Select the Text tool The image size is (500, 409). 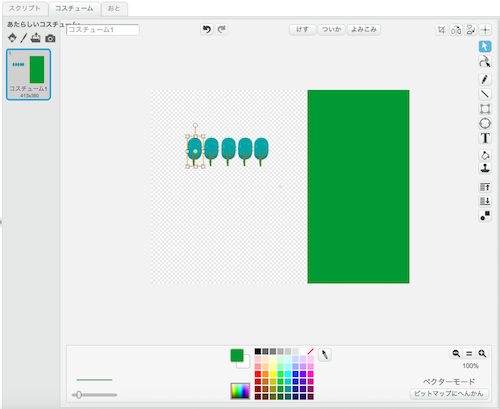[x=485, y=138]
